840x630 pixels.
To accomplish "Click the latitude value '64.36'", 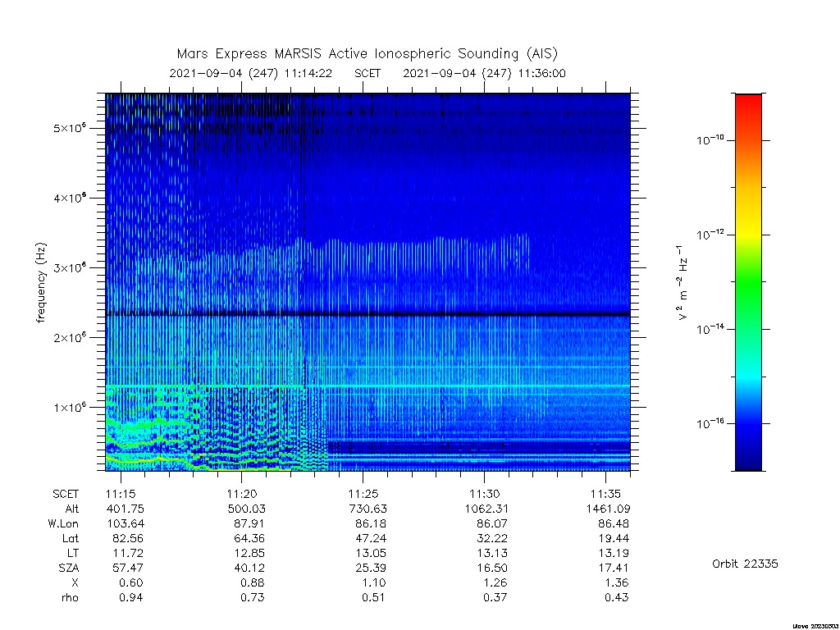I will point(249,538).
